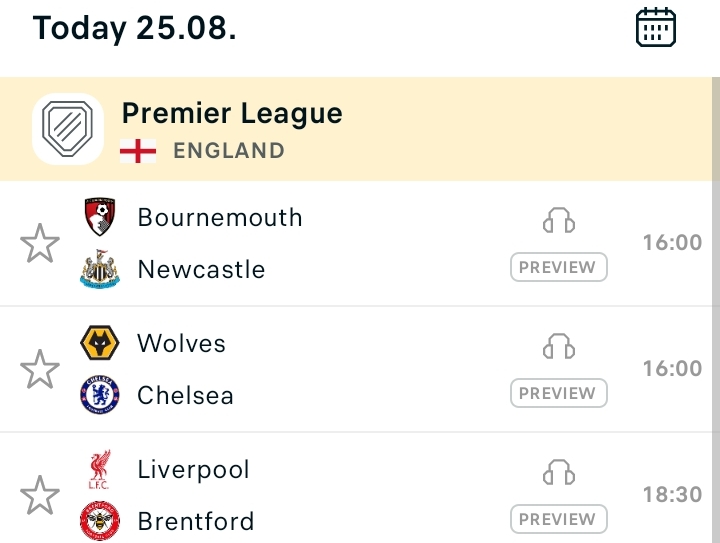Open the Premier League header title
This screenshot has width=720, height=543.
coord(232,113)
